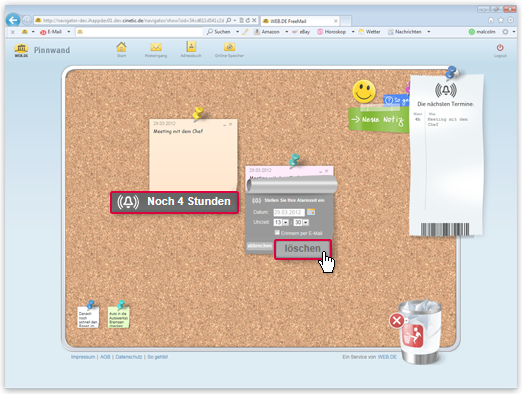Click the alarm bell on Termine receipt
The height and width of the screenshot is (394, 522).
click(446, 90)
